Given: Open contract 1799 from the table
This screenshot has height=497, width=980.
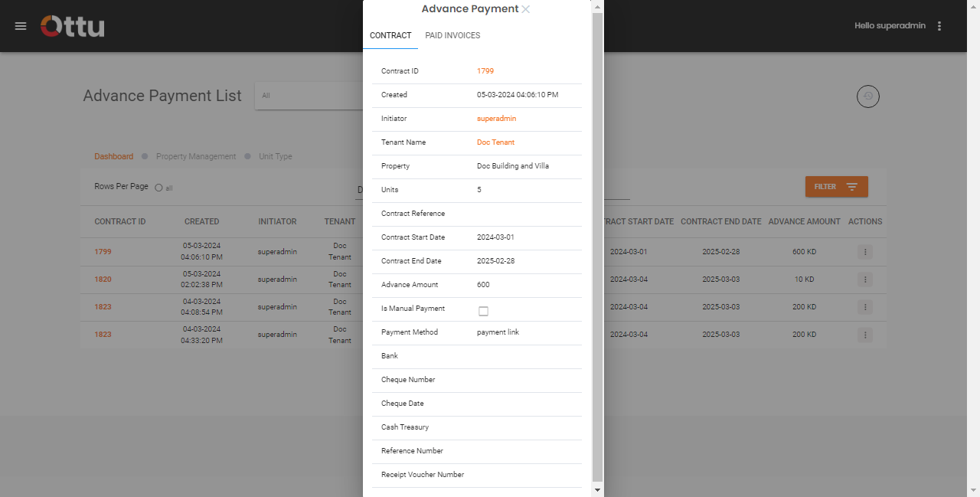Looking at the screenshot, I should click(x=102, y=251).
